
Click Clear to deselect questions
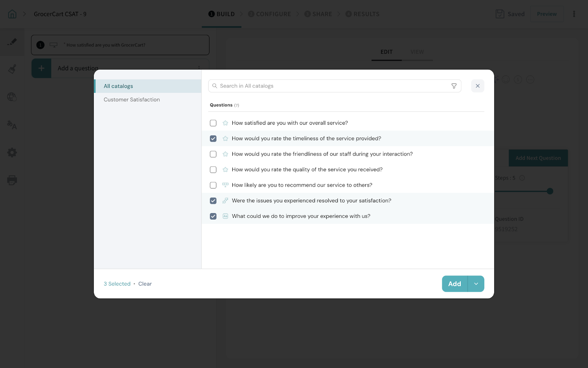point(145,284)
